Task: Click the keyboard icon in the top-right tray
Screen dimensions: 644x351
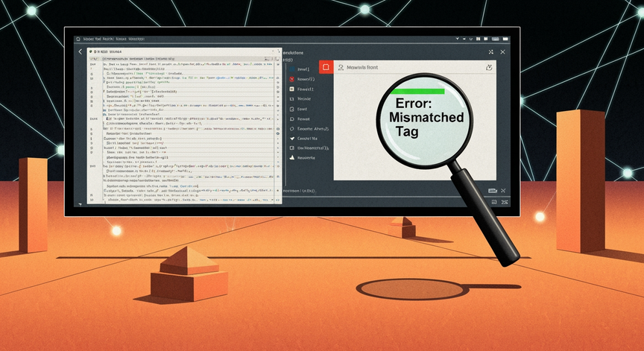Action: click(x=496, y=39)
